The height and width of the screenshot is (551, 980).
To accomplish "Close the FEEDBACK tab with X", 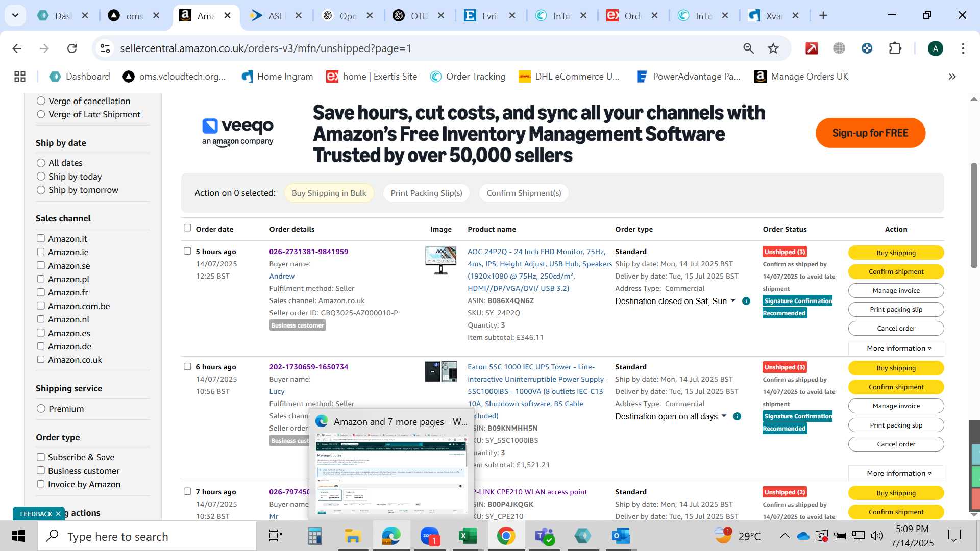I will coord(58,514).
